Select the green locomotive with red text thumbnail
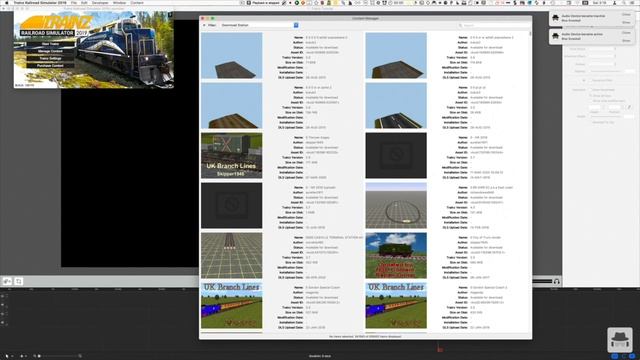Image resolution: width=640 pixels, height=360 pixels. [x=396, y=256]
